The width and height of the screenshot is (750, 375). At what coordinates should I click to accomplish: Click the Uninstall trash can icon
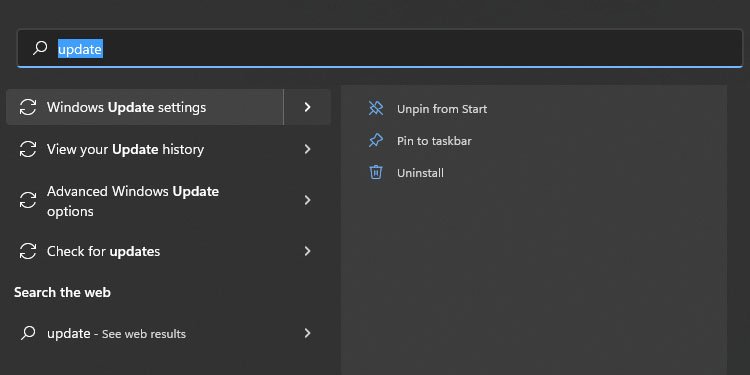376,172
